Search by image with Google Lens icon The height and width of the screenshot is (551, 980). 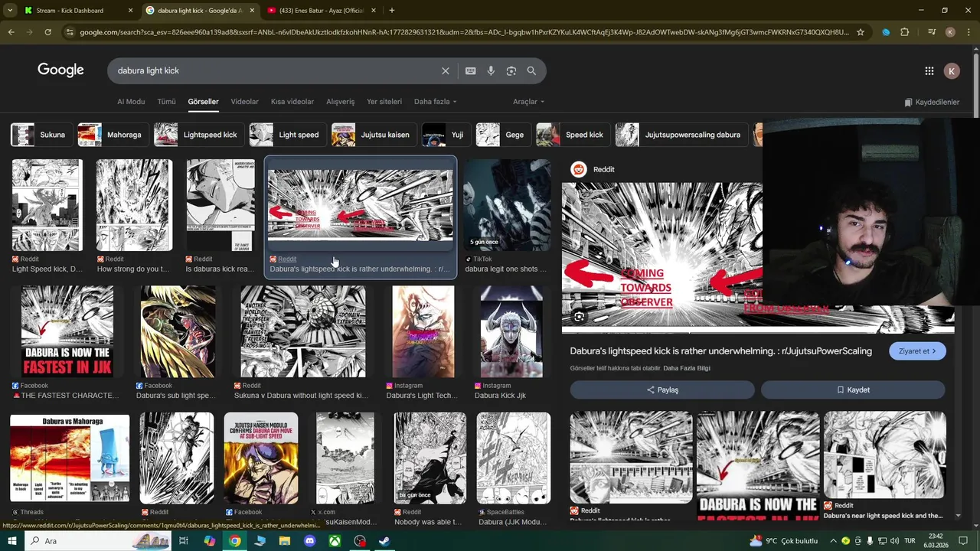(511, 70)
